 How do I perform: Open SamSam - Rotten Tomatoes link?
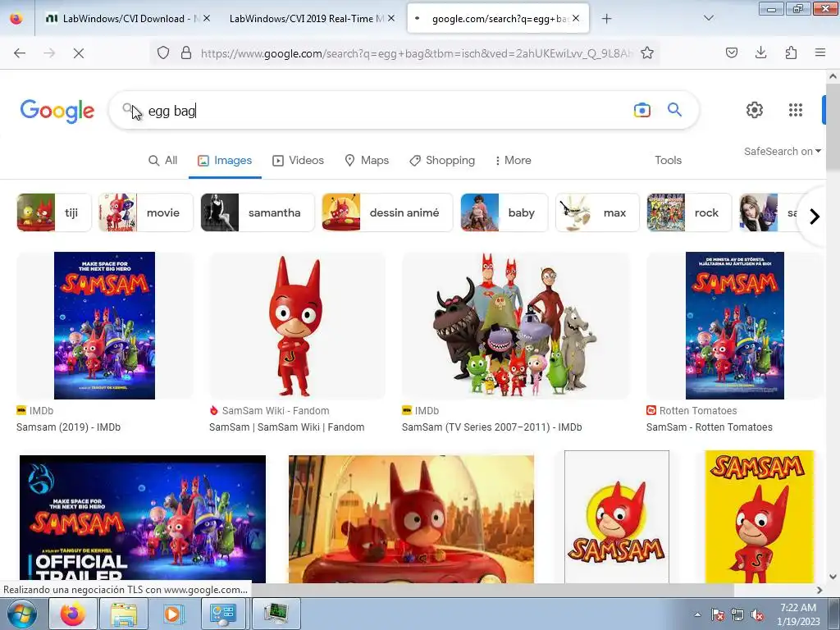click(710, 427)
